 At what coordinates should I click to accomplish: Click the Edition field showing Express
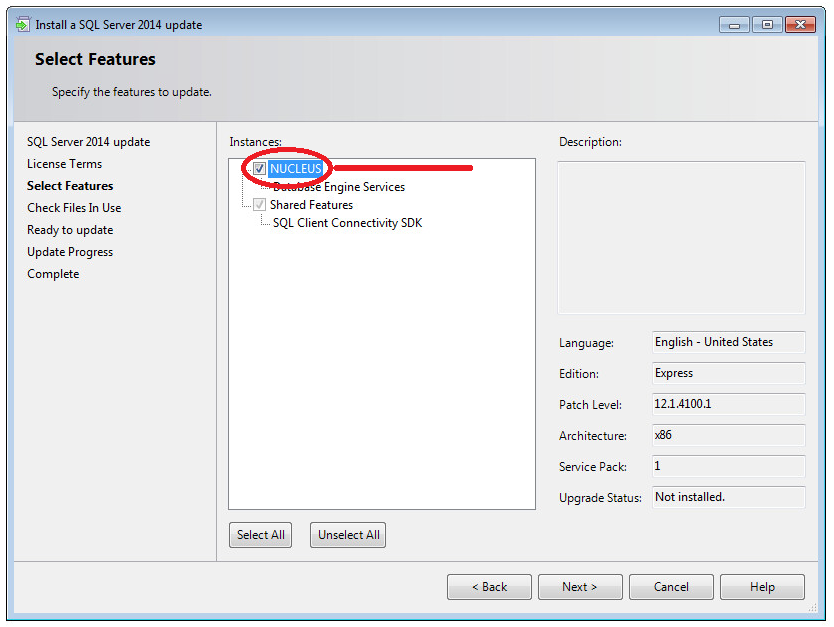(728, 373)
